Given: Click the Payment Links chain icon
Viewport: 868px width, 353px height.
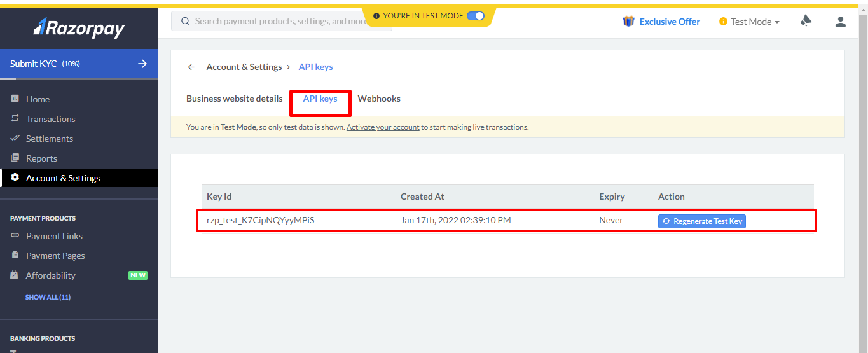Looking at the screenshot, I should tap(15, 235).
